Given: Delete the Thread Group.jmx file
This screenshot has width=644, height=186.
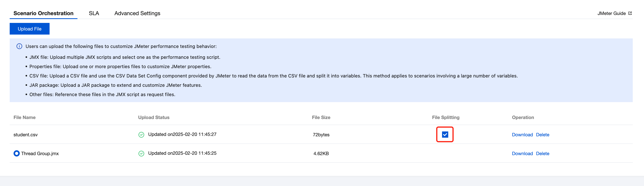Looking at the screenshot, I should click(x=543, y=153).
